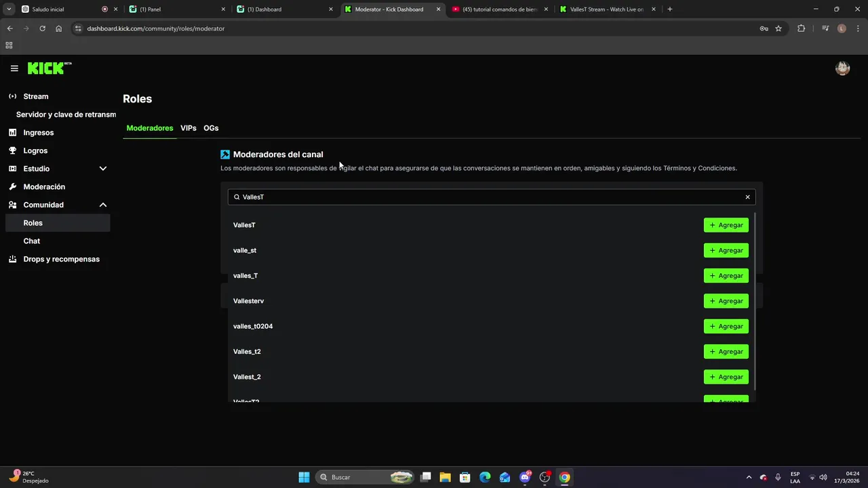Viewport: 868px width, 488px height.
Task: Switch to the VIPs tab
Action: pyautogui.click(x=189, y=128)
